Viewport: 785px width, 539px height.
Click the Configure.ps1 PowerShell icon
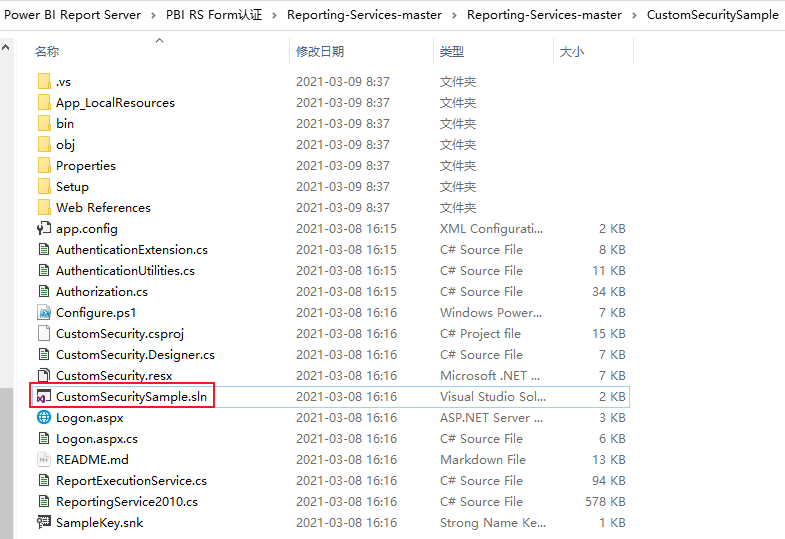tap(44, 312)
